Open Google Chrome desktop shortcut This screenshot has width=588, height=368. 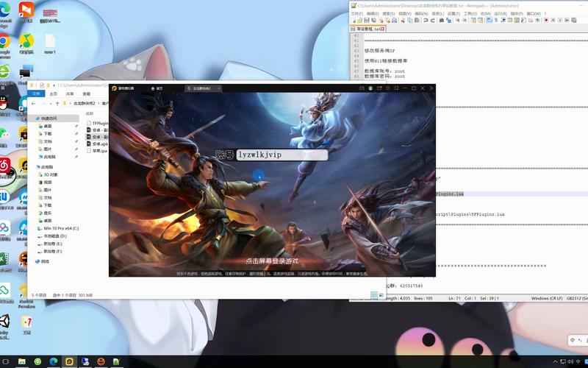click(4, 44)
